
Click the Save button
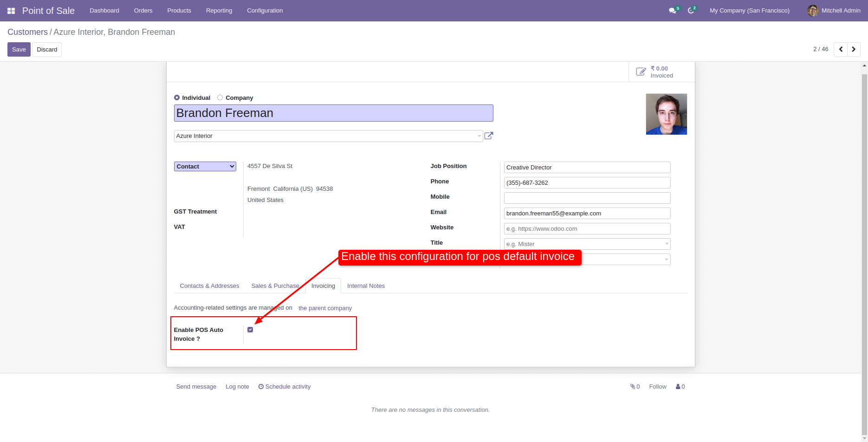(19, 50)
